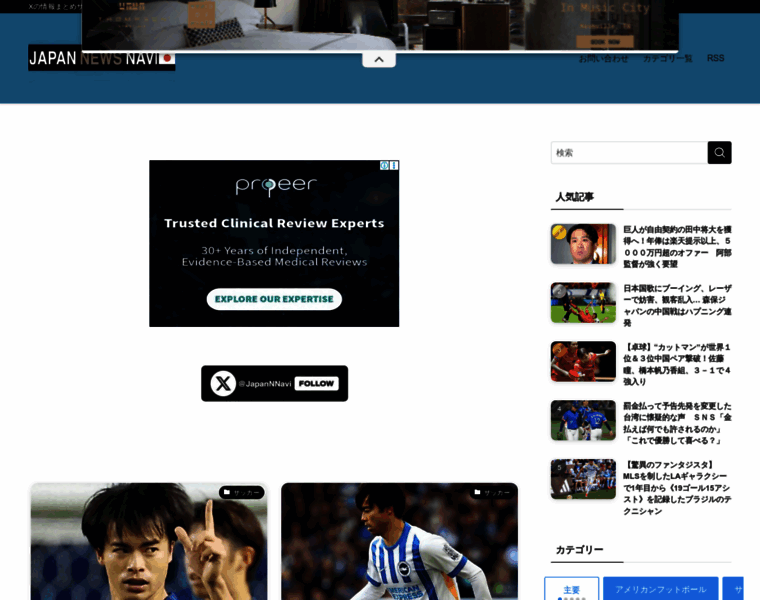Click the search magnifier icon button
This screenshot has width=760, height=600.
click(x=719, y=153)
